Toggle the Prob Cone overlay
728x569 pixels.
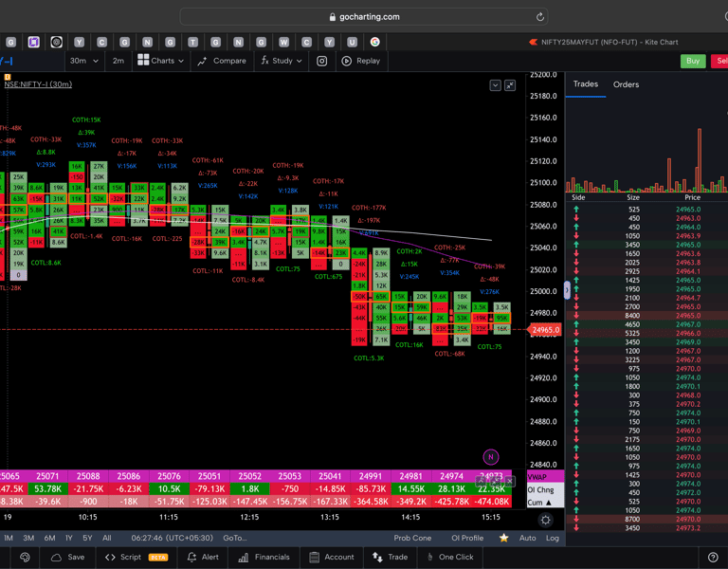point(412,538)
